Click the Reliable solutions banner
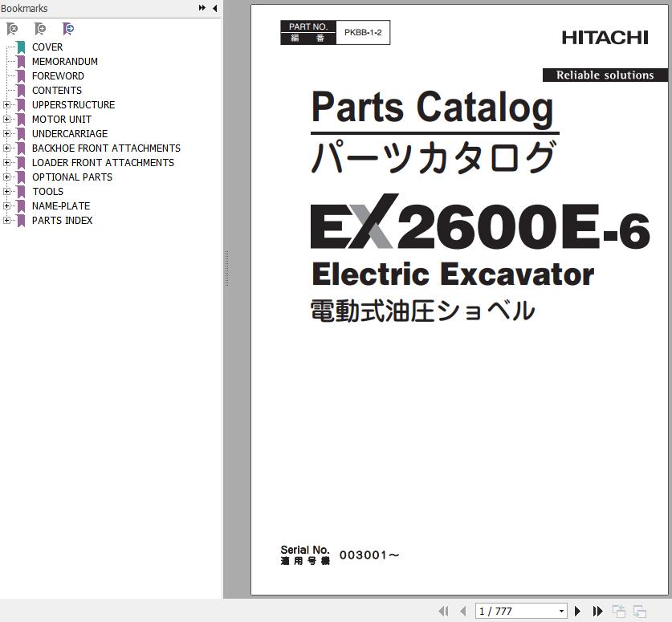 [605, 75]
